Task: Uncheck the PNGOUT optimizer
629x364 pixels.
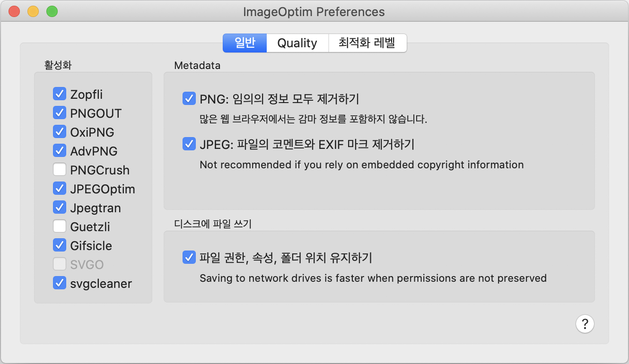Action: [x=60, y=113]
